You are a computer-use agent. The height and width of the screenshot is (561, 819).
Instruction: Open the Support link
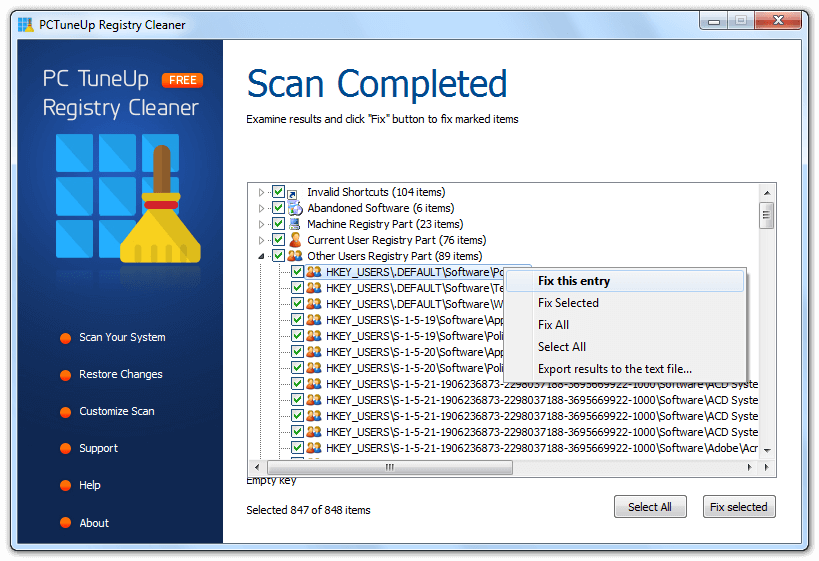[98, 448]
